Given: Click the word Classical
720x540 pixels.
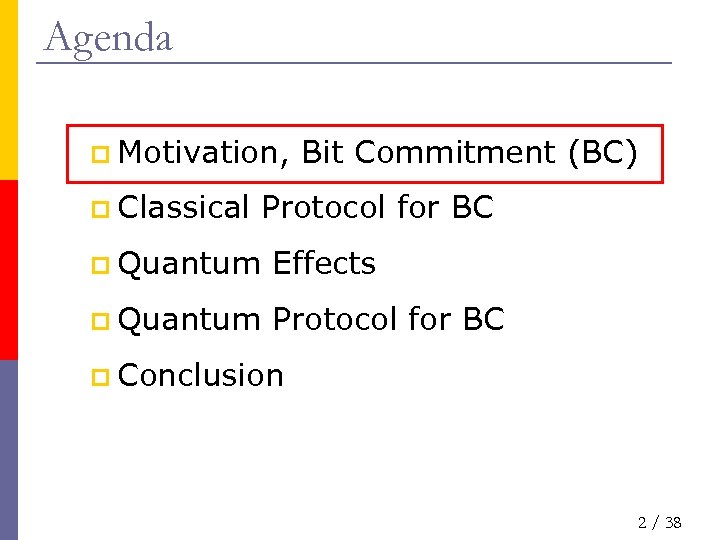Looking at the screenshot, I should pyautogui.click(x=183, y=208).
